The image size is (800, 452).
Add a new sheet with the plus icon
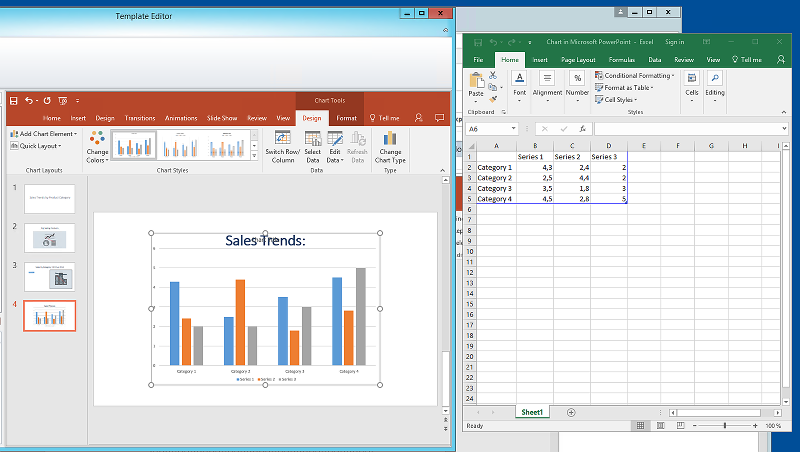coord(571,412)
